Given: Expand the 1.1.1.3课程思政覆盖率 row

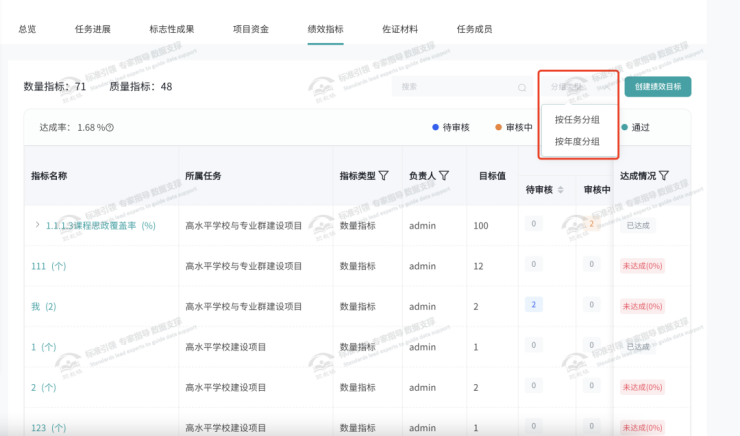Looking at the screenshot, I should click(x=37, y=226).
